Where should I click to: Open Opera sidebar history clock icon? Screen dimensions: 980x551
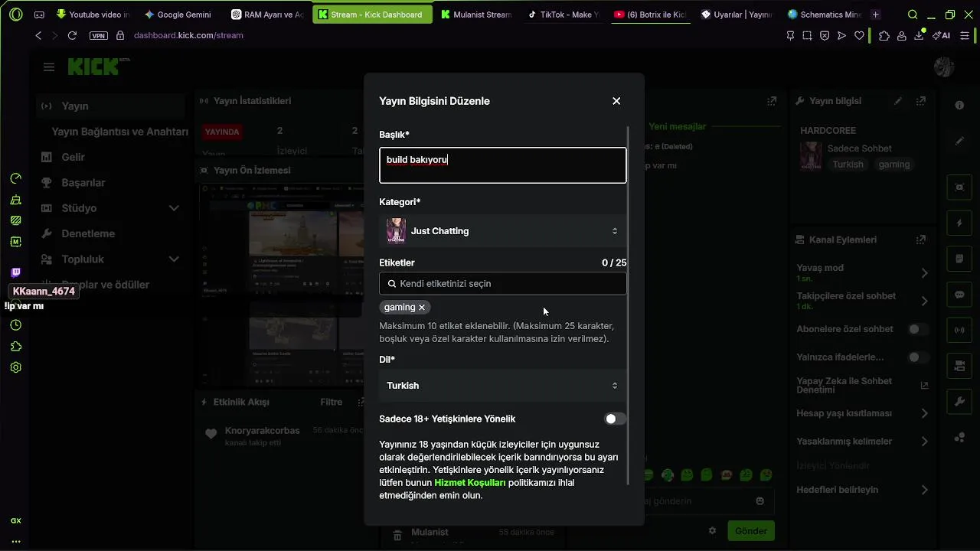point(16,325)
